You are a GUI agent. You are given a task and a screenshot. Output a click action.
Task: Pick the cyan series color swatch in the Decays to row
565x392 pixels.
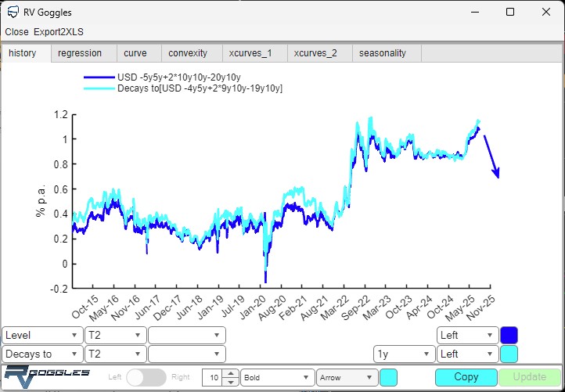(x=509, y=354)
